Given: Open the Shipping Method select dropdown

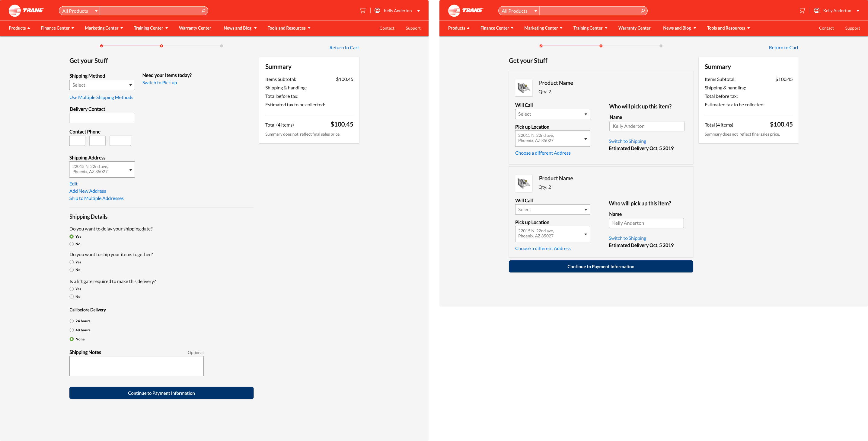Looking at the screenshot, I should tap(102, 85).
